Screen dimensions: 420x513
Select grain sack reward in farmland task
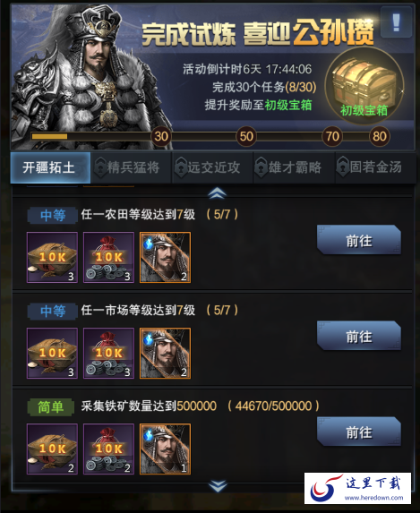click(52, 258)
